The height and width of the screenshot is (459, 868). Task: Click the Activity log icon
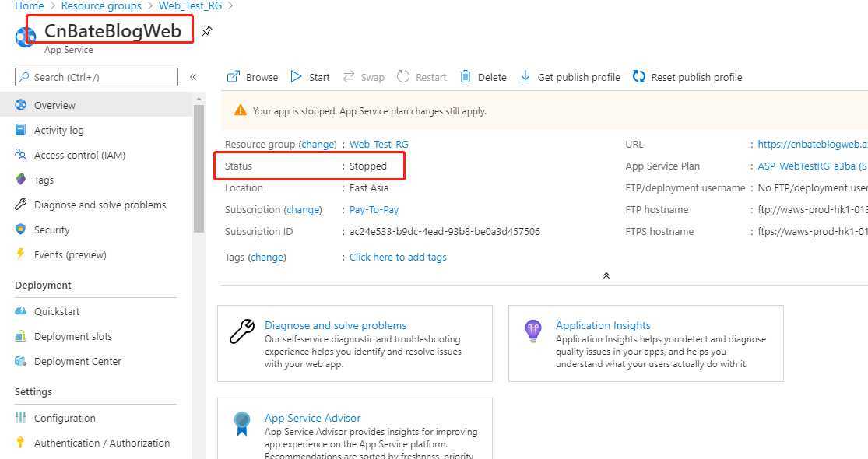coord(20,130)
